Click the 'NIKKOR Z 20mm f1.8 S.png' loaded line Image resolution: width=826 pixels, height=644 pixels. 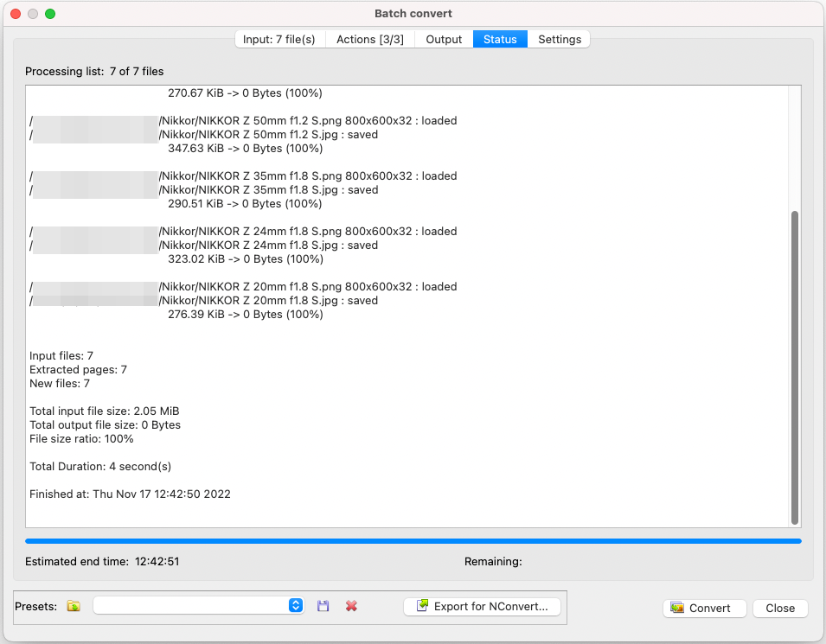tap(243, 286)
